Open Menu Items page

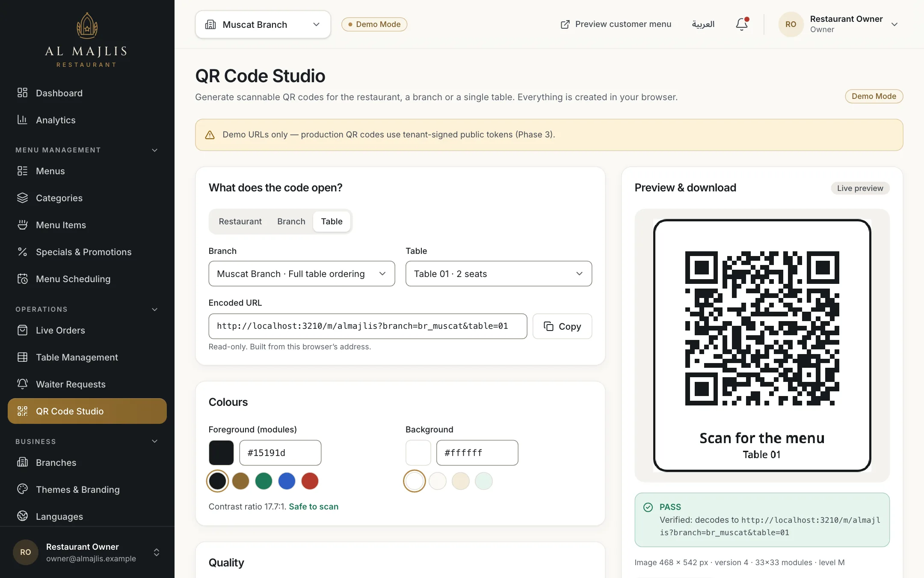tap(87, 225)
